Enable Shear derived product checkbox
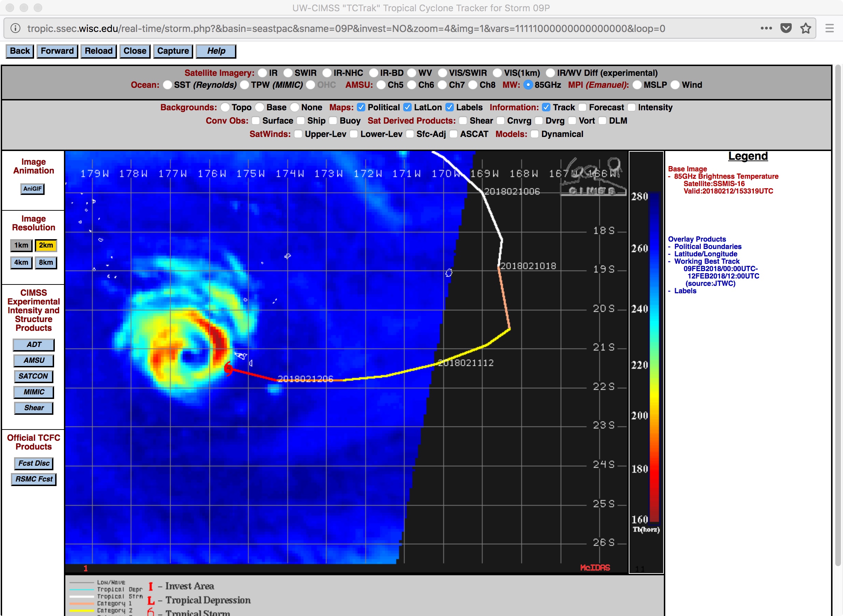The width and height of the screenshot is (843, 616). tap(463, 121)
